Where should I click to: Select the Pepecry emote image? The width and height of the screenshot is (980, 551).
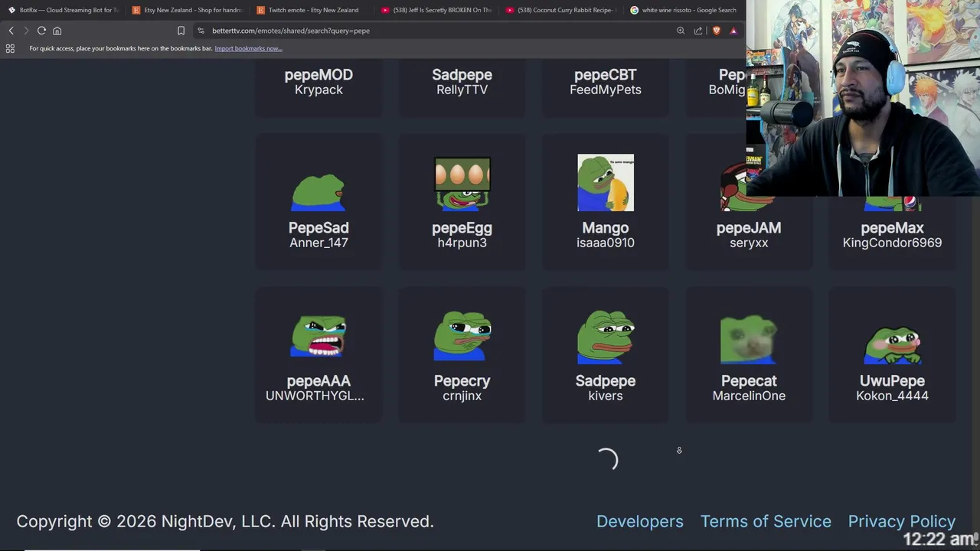(462, 336)
